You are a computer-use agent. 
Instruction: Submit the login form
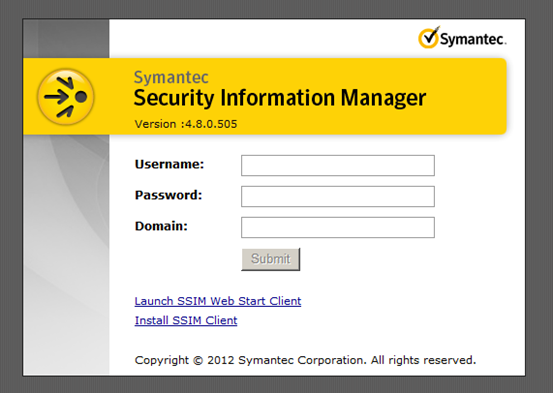coord(271,259)
